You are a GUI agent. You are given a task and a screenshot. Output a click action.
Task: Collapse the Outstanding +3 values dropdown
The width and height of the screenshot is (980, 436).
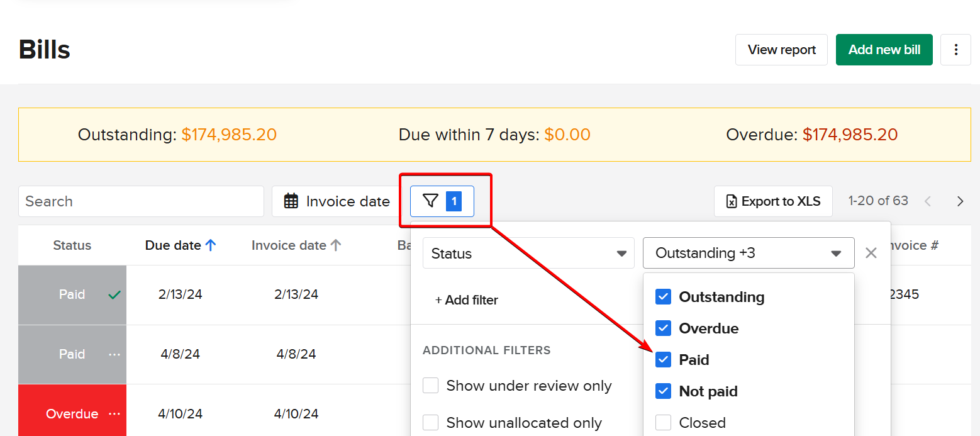pyautogui.click(x=749, y=253)
